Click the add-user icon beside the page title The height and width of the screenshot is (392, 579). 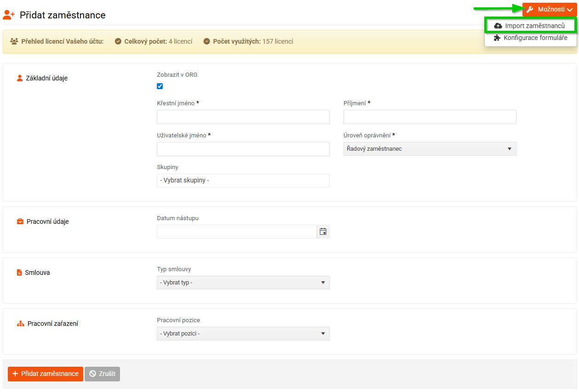[9, 15]
